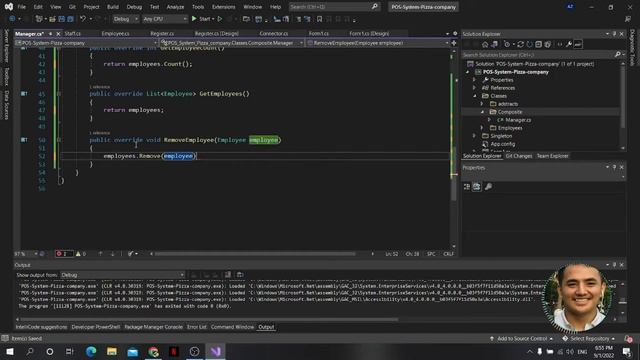Screen dimensions: 640x360
Task: Click Select Repository in status bar
Action: 589,338
